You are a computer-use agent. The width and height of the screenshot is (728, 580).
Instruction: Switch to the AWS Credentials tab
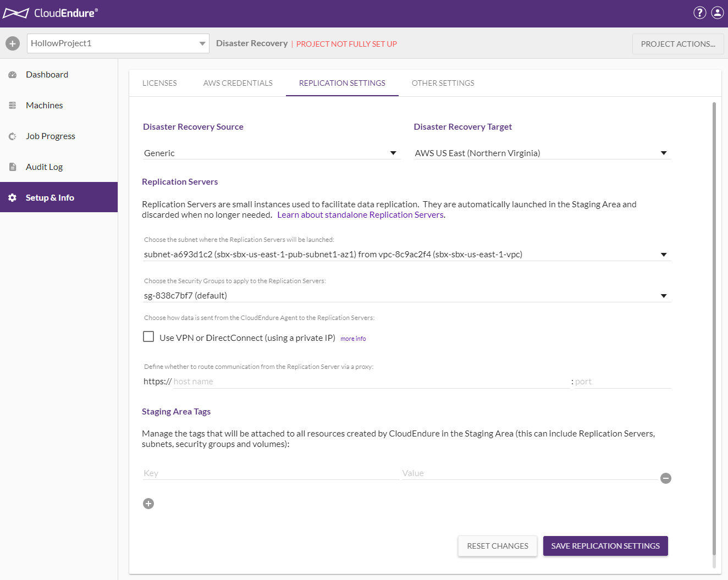[238, 83]
